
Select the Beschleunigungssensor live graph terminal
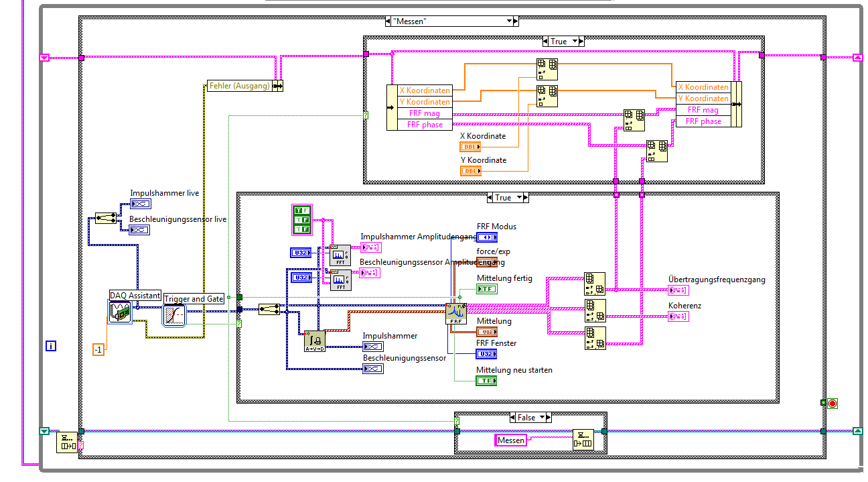[x=140, y=229]
